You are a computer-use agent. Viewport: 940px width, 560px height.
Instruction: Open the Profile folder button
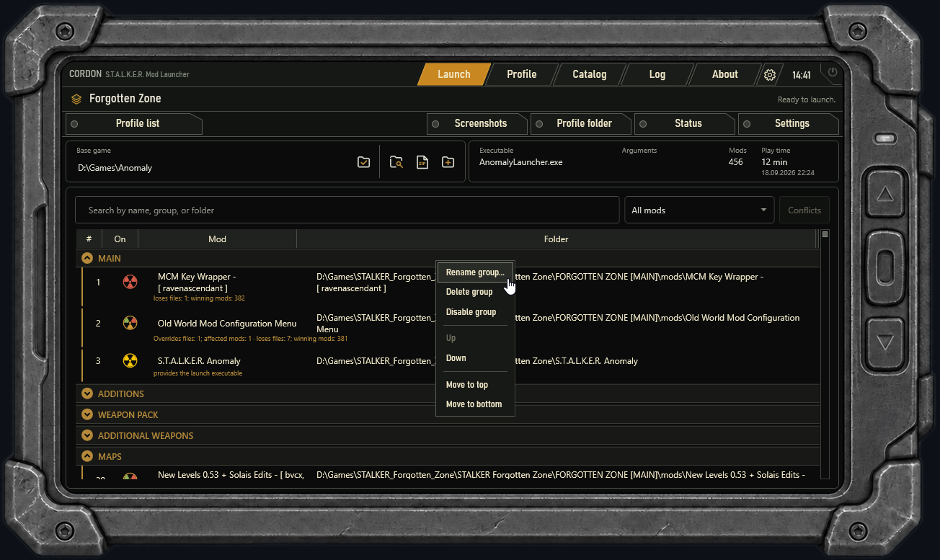click(x=582, y=123)
